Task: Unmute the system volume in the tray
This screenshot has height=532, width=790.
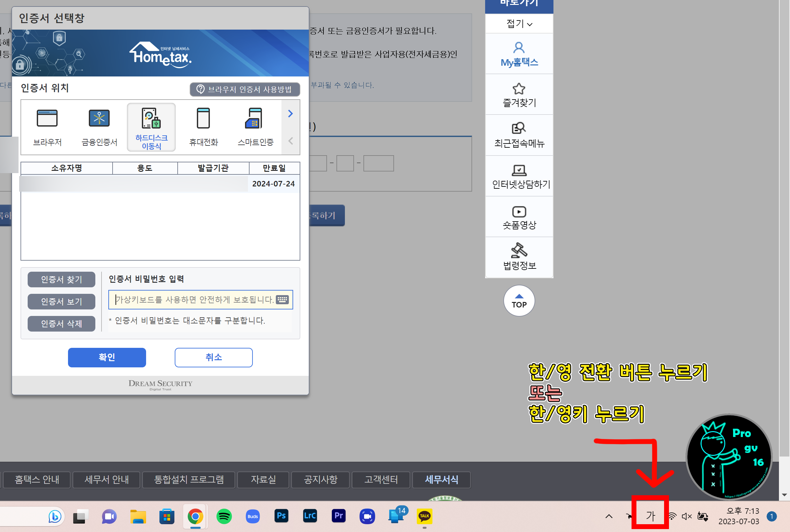Action: click(x=687, y=516)
